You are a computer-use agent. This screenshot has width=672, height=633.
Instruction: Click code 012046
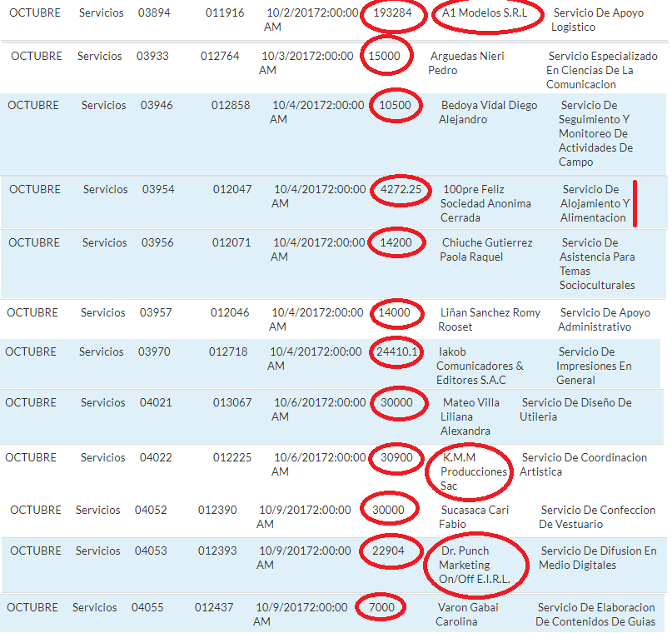tap(230, 313)
